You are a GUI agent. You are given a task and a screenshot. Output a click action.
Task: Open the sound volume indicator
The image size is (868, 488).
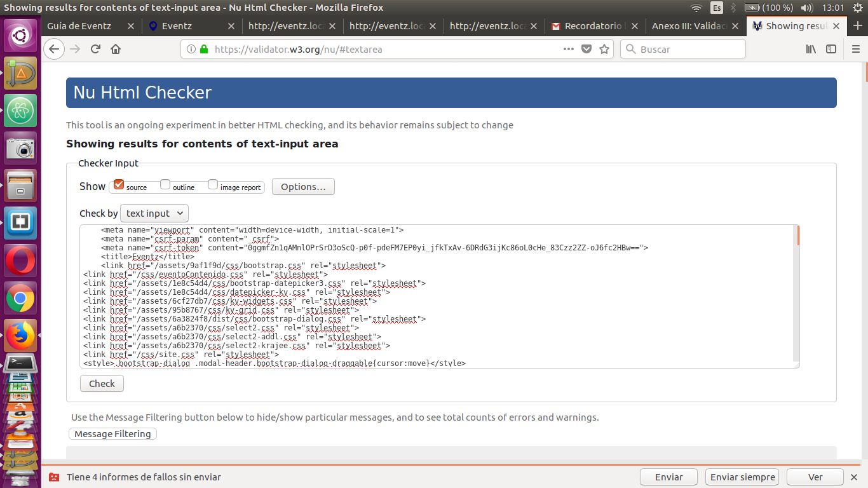(x=807, y=8)
